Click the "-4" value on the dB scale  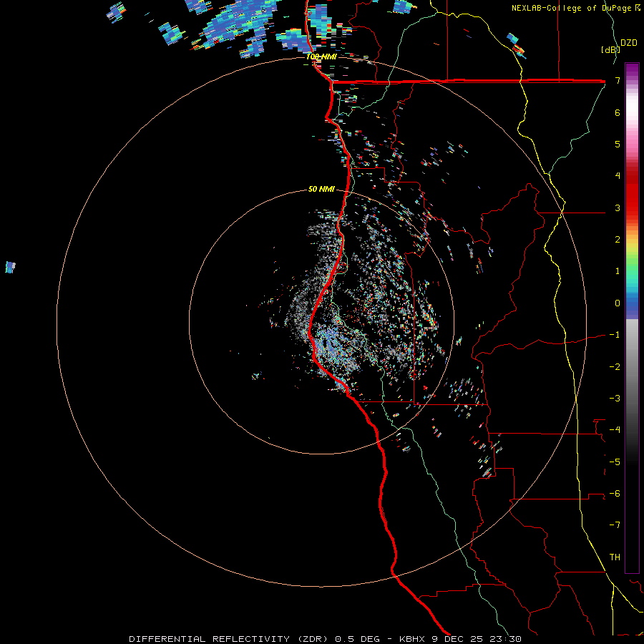click(x=615, y=430)
